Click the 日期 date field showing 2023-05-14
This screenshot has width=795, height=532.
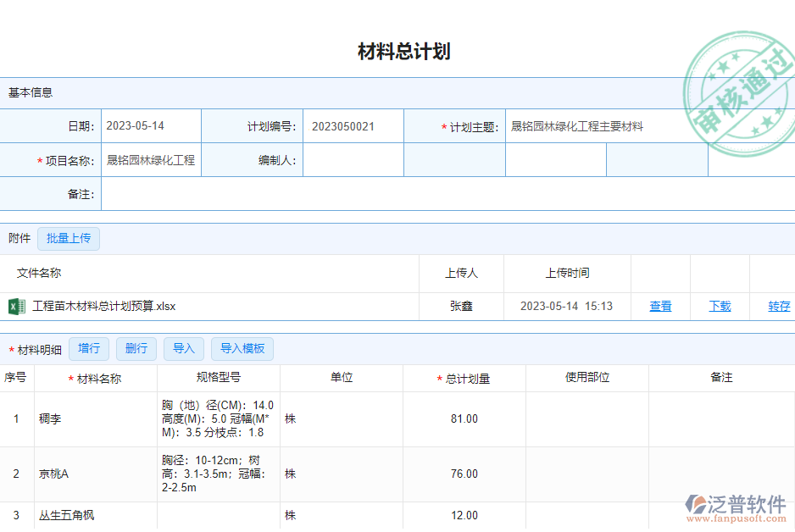pos(151,125)
